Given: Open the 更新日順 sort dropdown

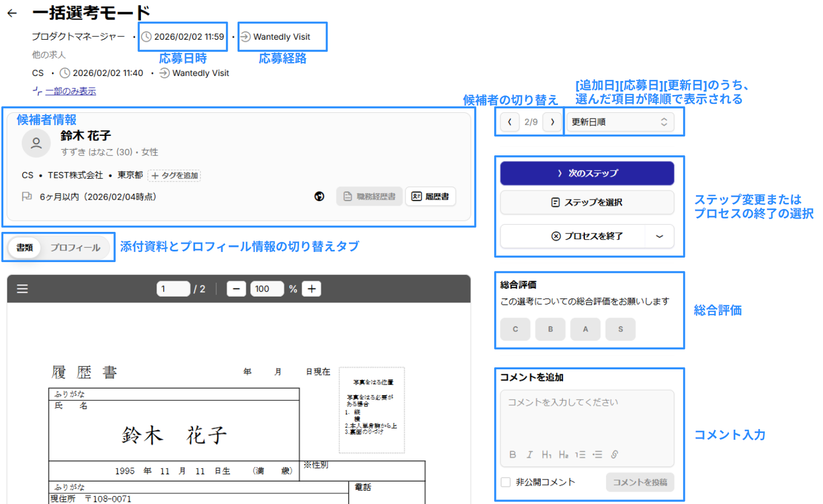Looking at the screenshot, I should [619, 122].
